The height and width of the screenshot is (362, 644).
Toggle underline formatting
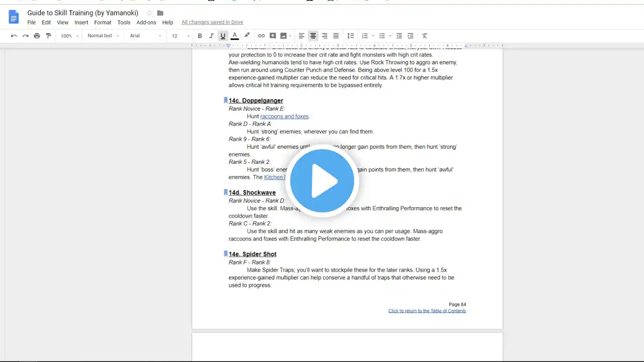pyautogui.click(x=223, y=36)
